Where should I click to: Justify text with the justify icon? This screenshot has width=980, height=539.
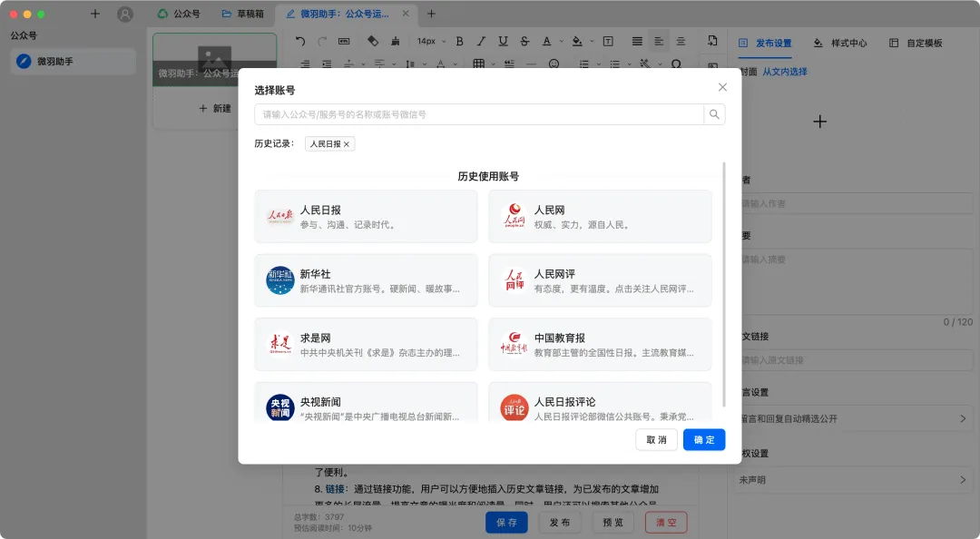coord(637,41)
